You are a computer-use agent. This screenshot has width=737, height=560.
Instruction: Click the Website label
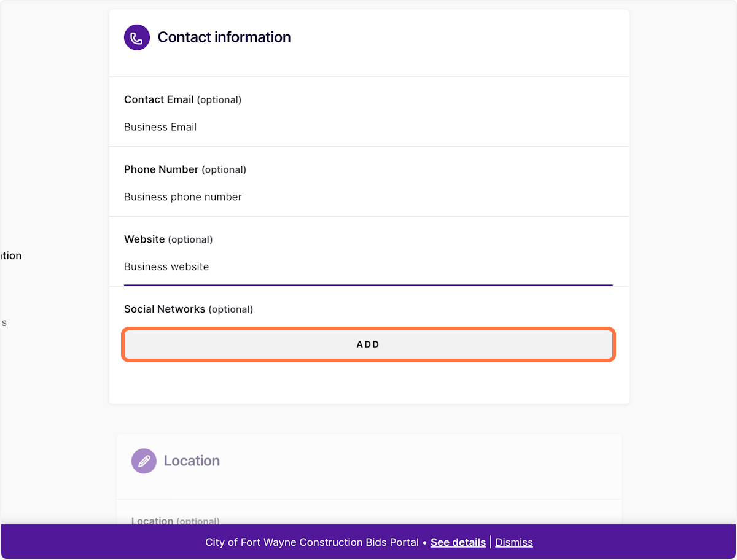pyautogui.click(x=144, y=239)
